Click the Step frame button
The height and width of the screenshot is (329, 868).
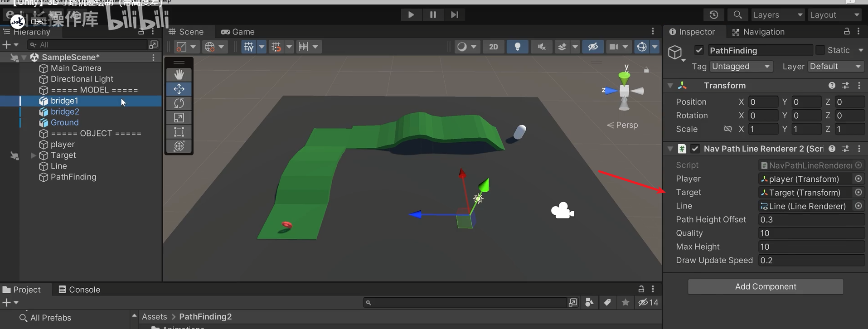pyautogui.click(x=454, y=15)
